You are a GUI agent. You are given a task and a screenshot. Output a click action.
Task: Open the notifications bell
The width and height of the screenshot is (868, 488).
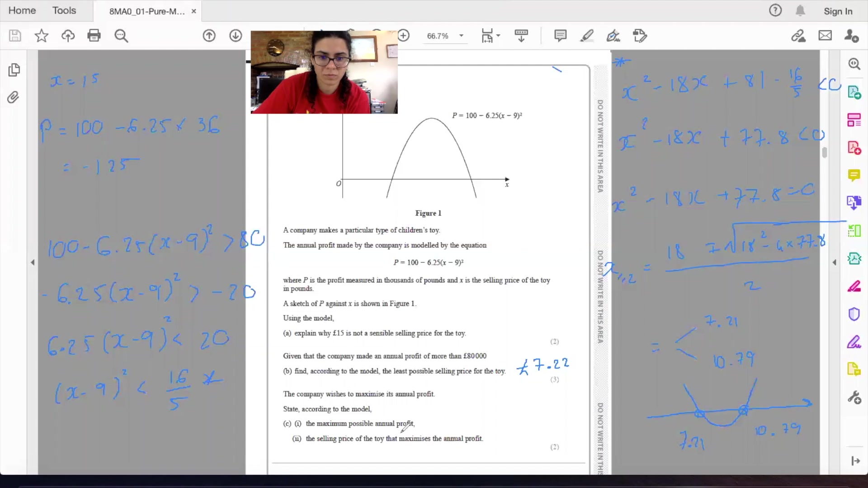[800, 11]
